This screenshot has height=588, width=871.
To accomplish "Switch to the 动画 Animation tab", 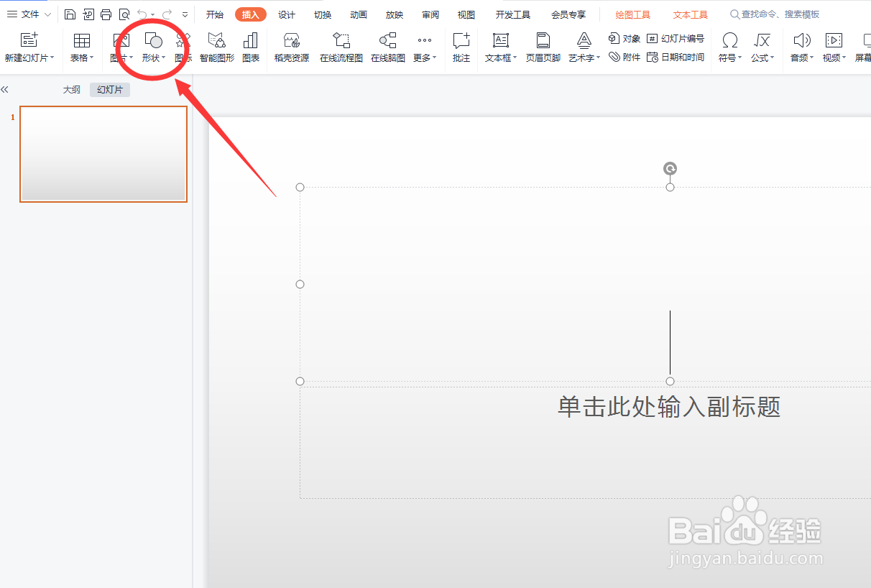I will 359,14.
